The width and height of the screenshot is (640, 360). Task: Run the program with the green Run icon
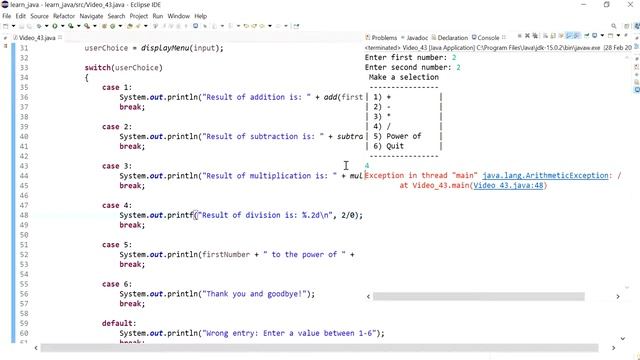click(54, 26)
